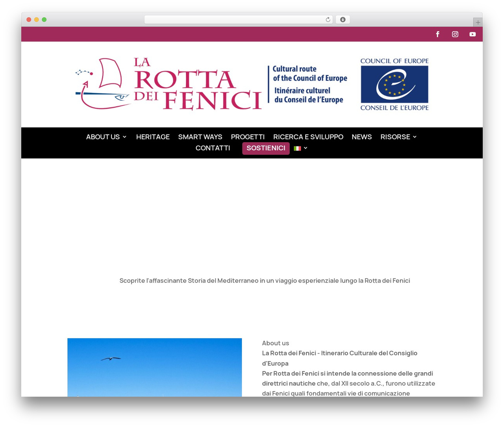Screen dimensions: 504x427
Task: Open the Facebook page icon
Action: 437,34
